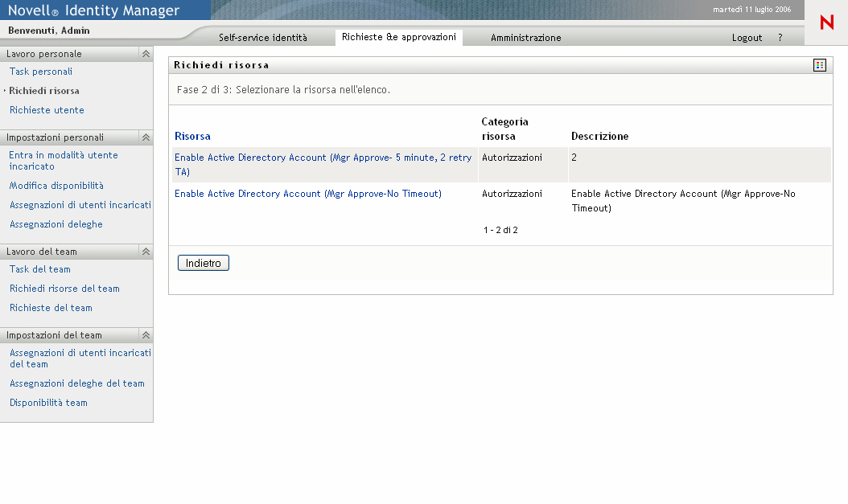Open Assegnazioni di utenti incaricati del team
Viewport: 848px width, 504px height.
(x=80, y=359)
